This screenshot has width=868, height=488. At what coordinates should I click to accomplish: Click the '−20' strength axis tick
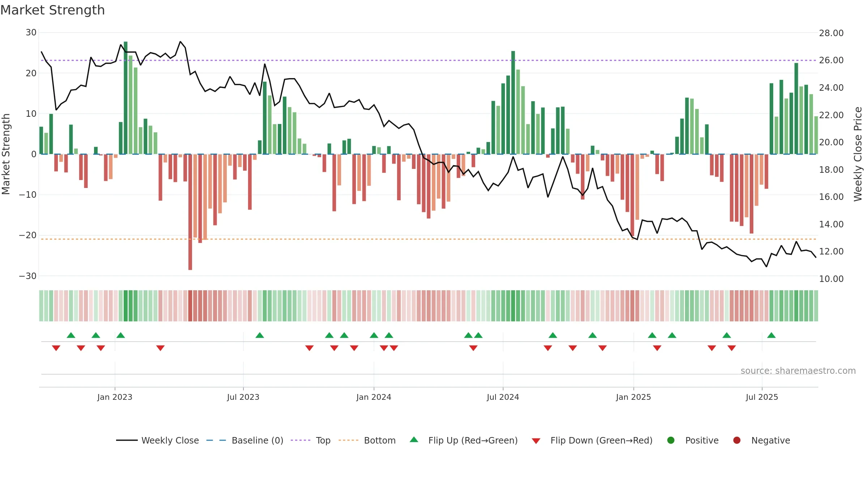click(28, 235)
